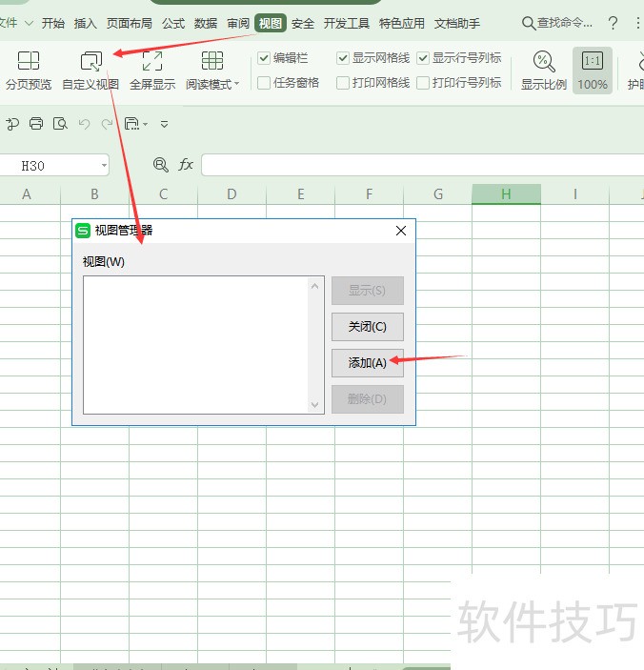
Task: Click the views list scroll up arrow
Action: pos(315,286)
